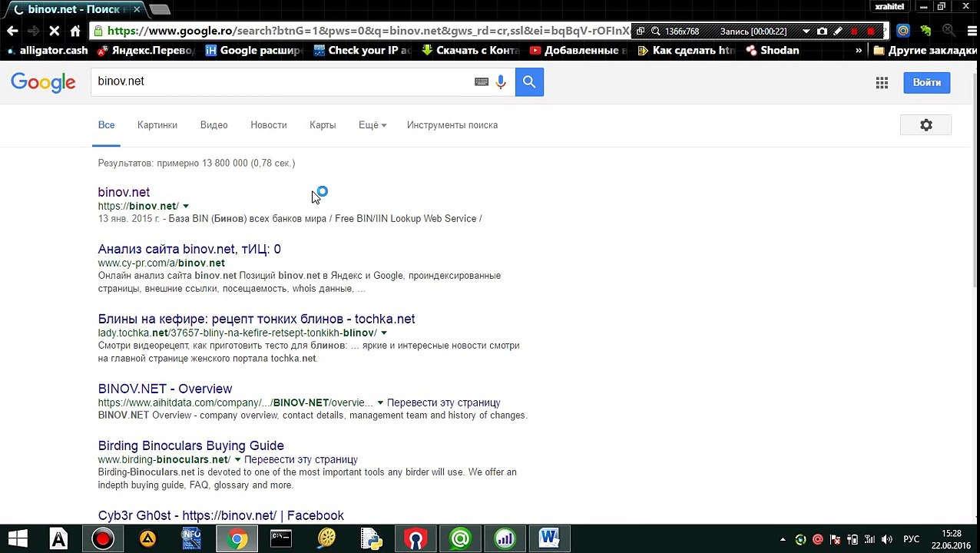
Task: Switch to the Карты tab
Action: click(323, 125)
